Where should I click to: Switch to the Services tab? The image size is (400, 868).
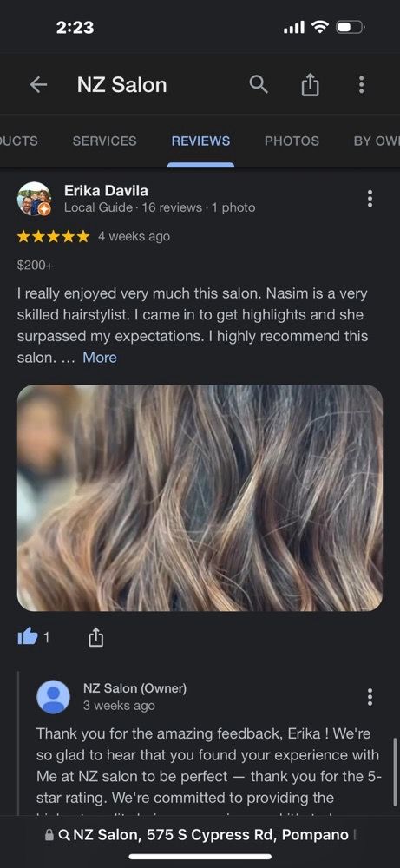[105, 141]
